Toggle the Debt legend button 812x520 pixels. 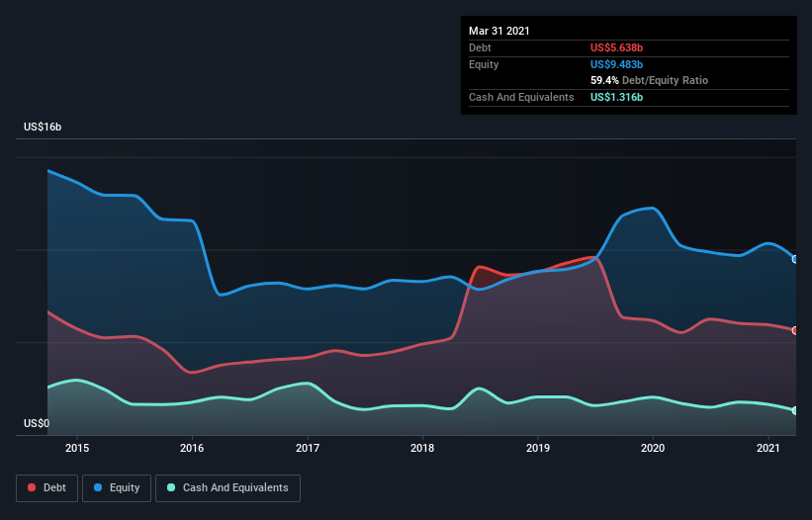[47, 488]
